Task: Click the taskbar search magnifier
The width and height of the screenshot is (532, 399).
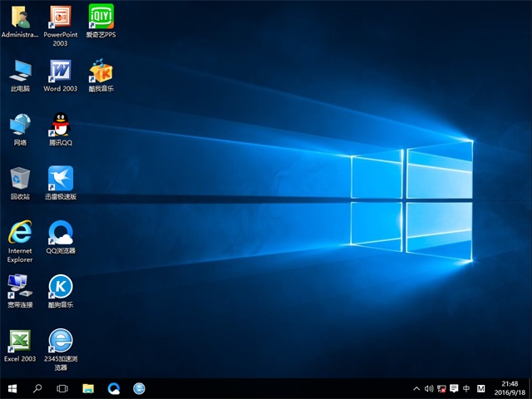Action: coord(37,388)
